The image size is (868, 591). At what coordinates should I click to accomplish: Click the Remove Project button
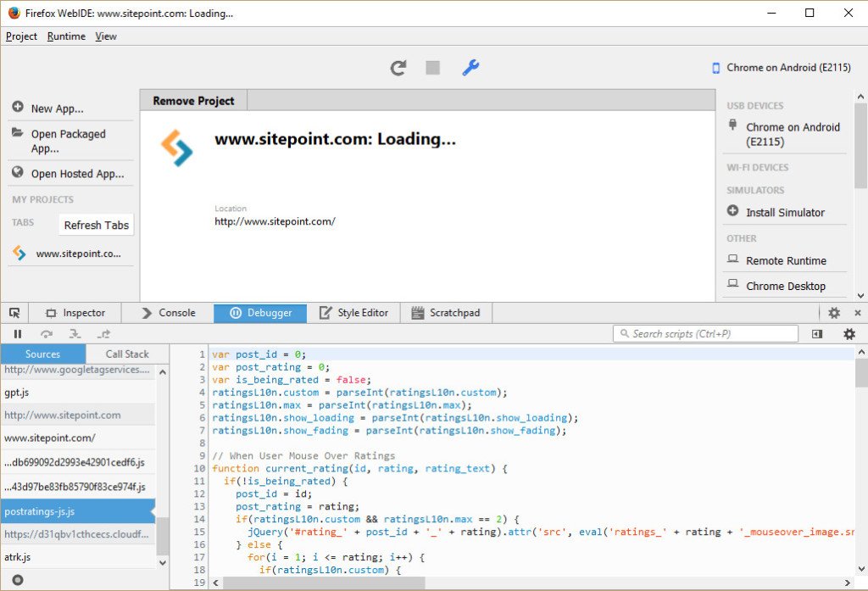(x=193, y=101)
